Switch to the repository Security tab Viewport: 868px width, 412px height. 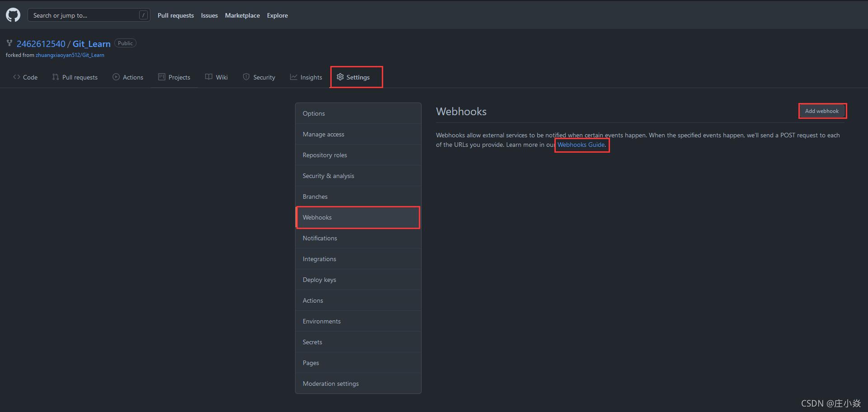tap(259, 77)
